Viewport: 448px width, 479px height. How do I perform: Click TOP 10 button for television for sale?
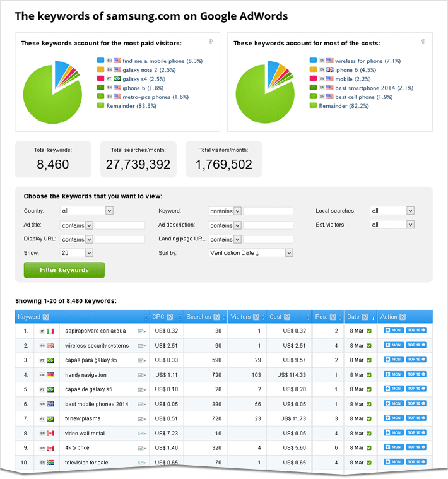tap(416, 462)
